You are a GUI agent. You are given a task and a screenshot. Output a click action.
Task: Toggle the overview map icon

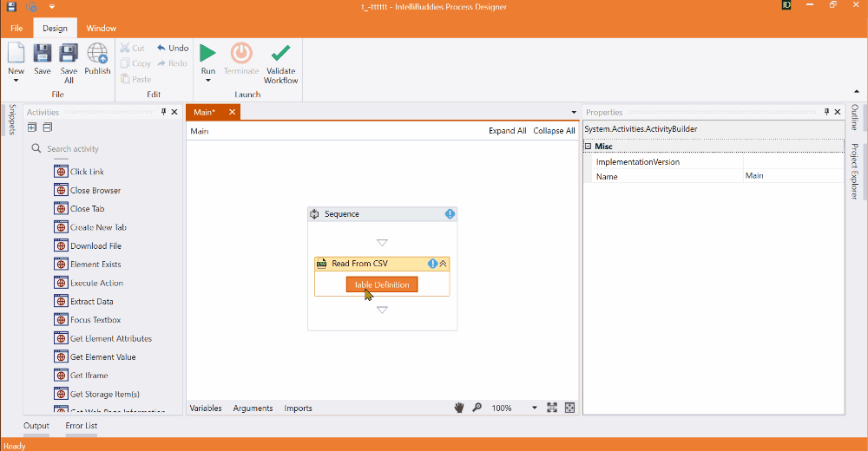point(569,408)
